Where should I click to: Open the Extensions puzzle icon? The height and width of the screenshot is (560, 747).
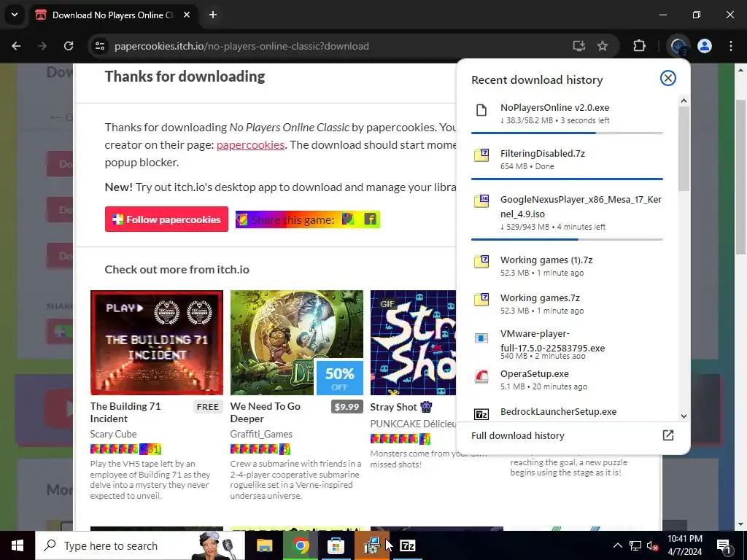point(639,46)
